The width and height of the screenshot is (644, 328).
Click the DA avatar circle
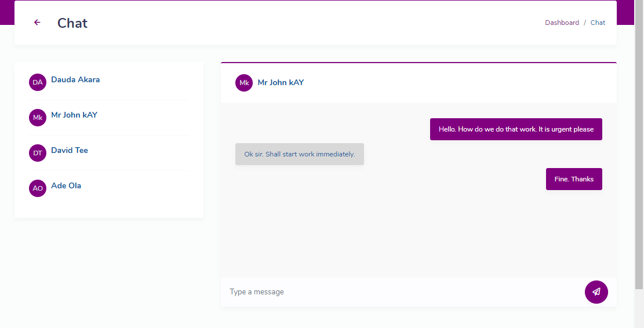(x=38, y=82)
